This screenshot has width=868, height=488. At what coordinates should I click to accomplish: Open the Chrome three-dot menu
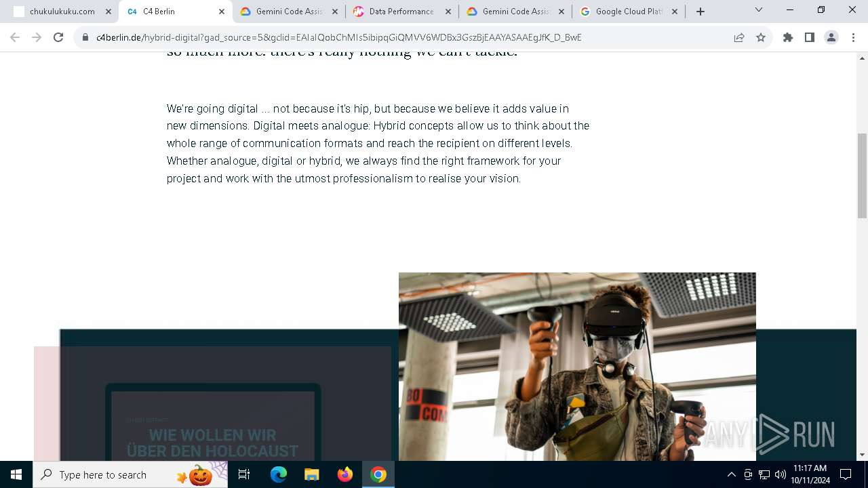pyautogui.click(x=853, y=37)
